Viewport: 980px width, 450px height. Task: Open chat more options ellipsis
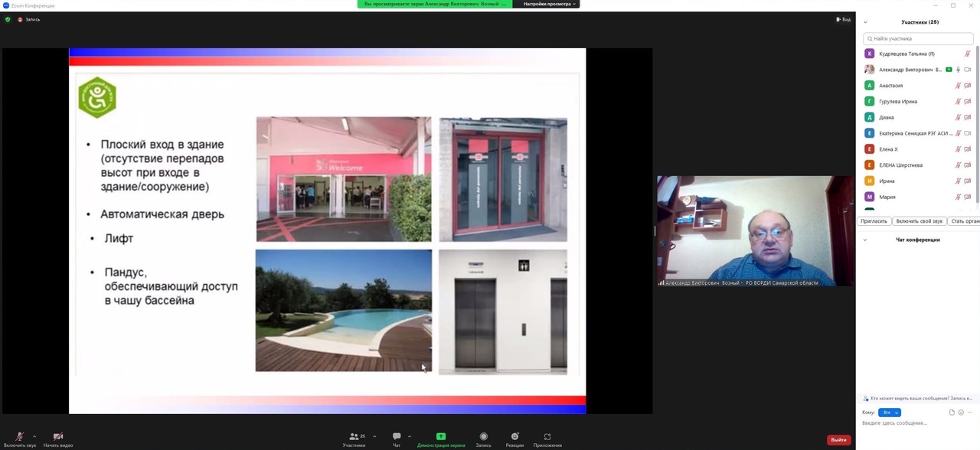pos(970,412)
